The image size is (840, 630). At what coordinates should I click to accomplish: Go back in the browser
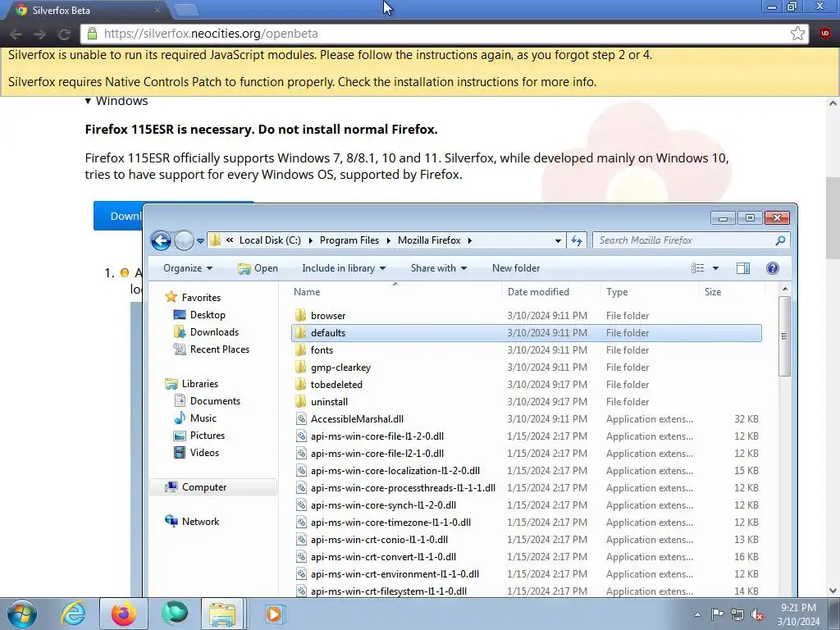click(16, 34)
